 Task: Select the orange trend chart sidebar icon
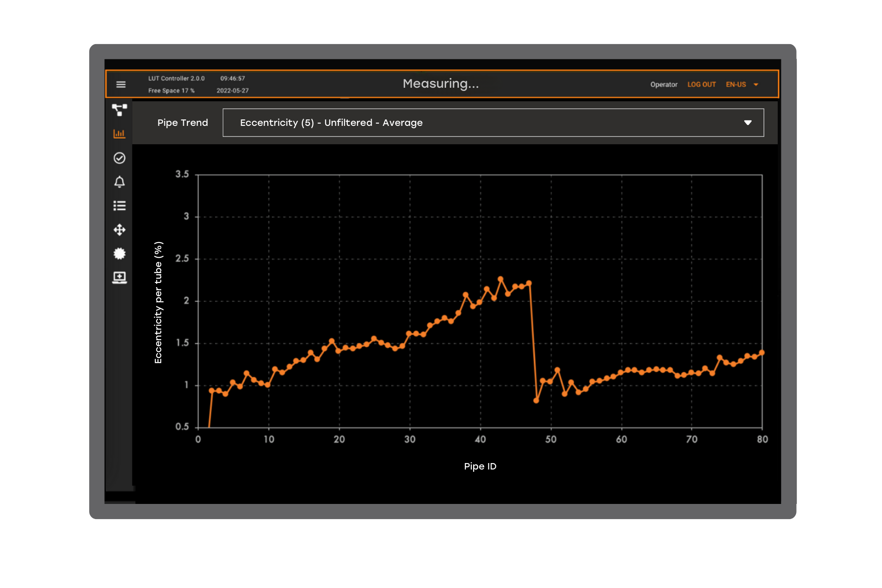click(x=119, y=134)
